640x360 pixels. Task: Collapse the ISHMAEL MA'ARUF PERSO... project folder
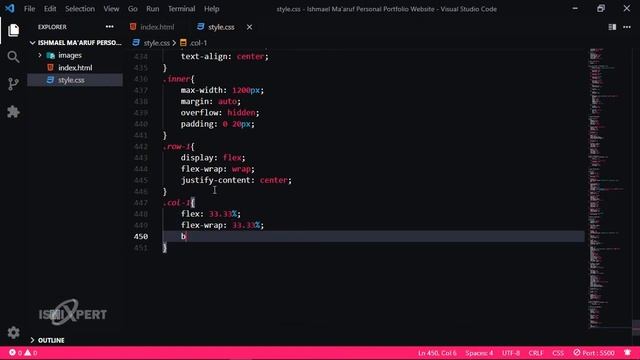click(76, 42)
